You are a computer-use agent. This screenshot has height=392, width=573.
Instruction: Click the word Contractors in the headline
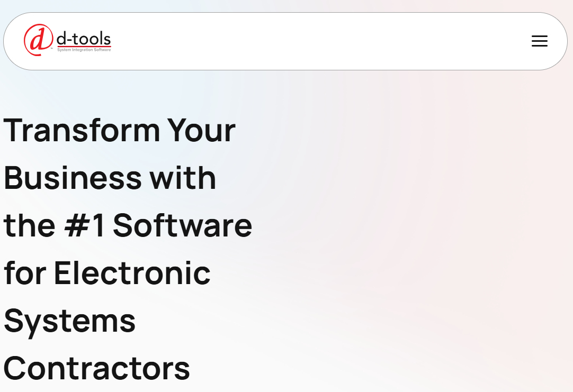(x=97, y=369)
